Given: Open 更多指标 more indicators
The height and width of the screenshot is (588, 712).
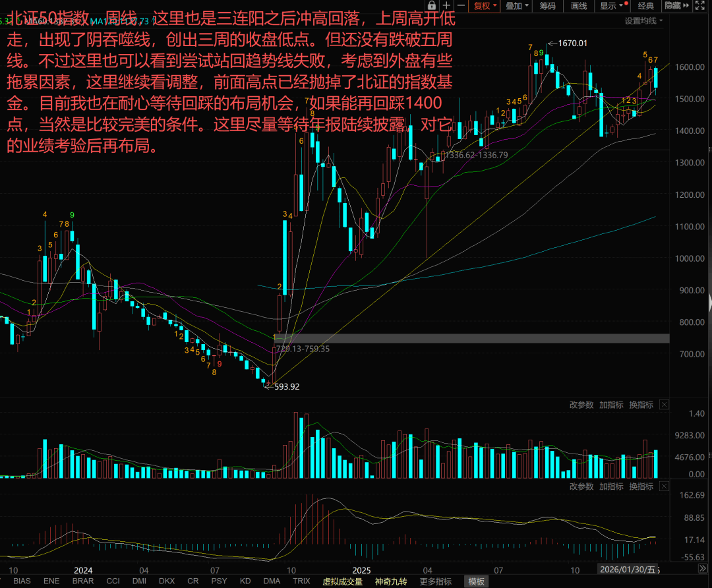Looking at the screenshot, I should pos(435,581).
